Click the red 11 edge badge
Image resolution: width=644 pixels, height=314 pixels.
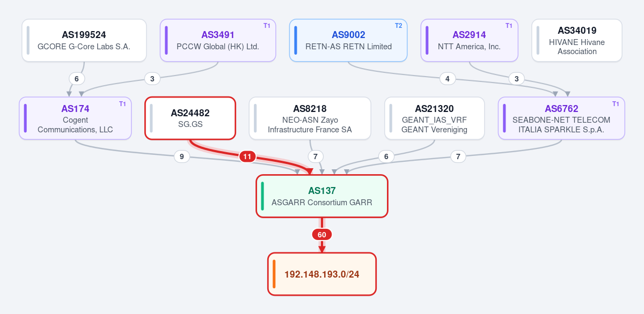[247, 157]
